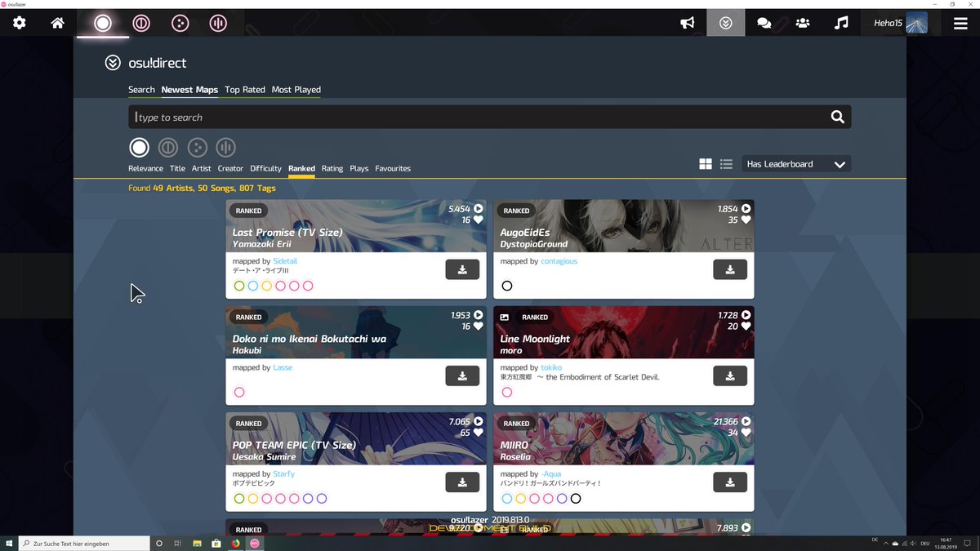Viewport: 980px width, 551px height.
Task: Click heart icon on Line Moonlight card
Action: pos(746,327)
